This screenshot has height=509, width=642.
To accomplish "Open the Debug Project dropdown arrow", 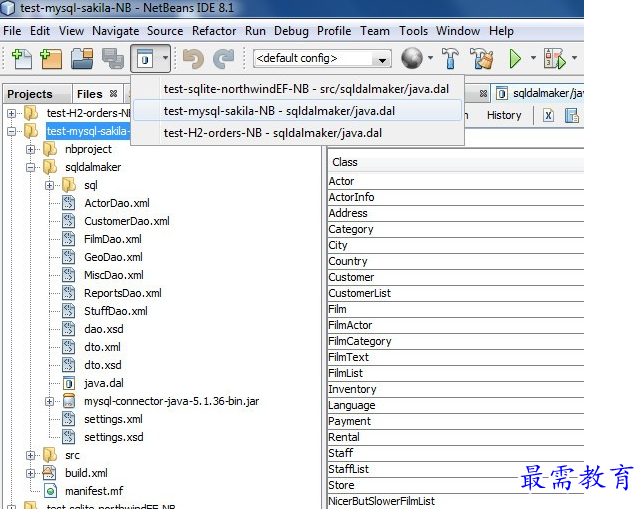I will point(574,58).
